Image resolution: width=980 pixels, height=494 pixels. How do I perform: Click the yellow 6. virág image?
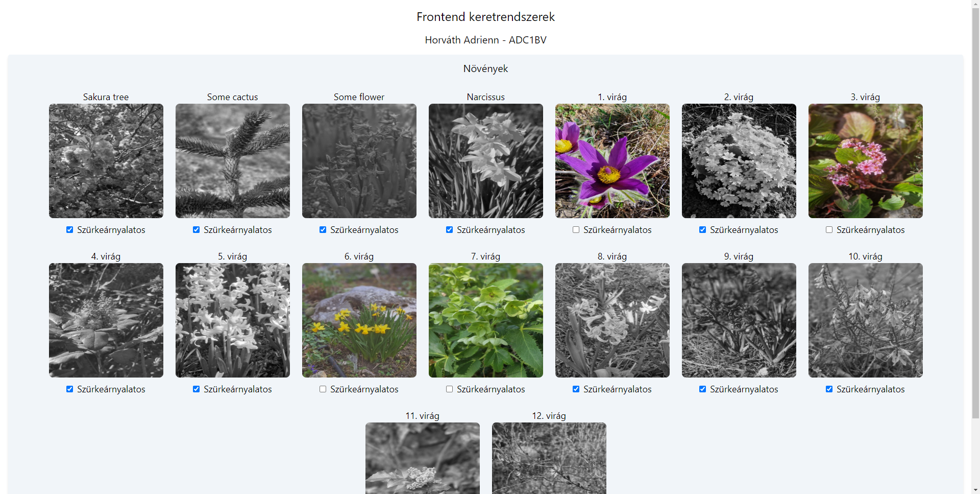pyautogui.click(x=359, y=320)
